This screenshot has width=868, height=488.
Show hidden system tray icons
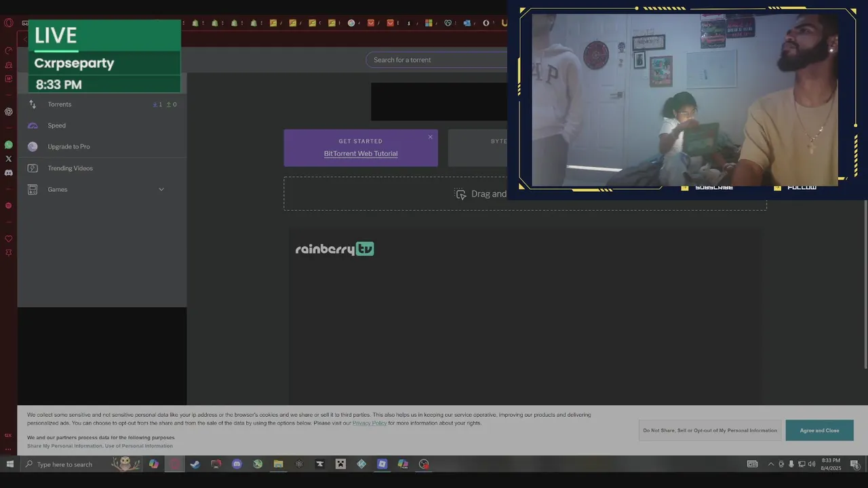pyautogui.click(x=771, y=464)
